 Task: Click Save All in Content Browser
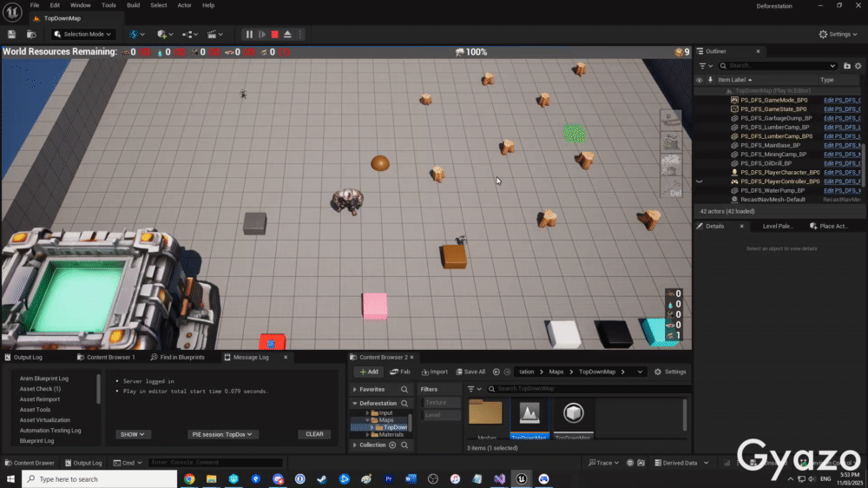click(470, 372)
